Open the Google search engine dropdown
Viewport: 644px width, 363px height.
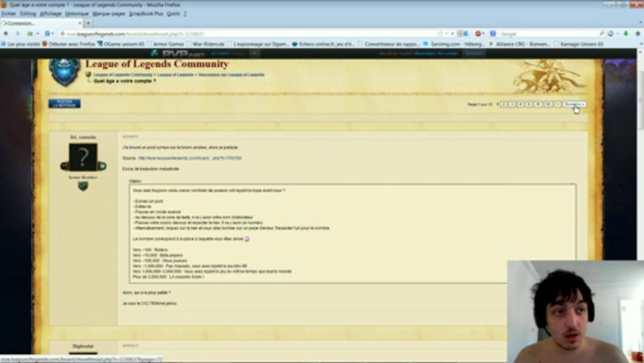pos(494,34)
